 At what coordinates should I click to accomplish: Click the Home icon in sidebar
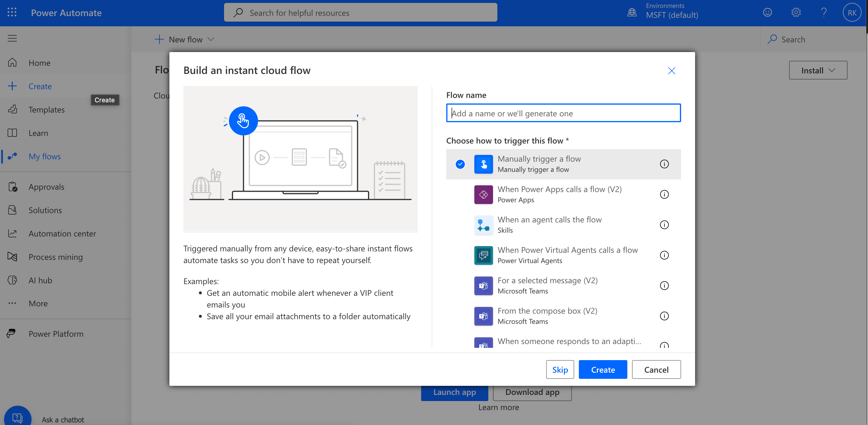point(12,63)
